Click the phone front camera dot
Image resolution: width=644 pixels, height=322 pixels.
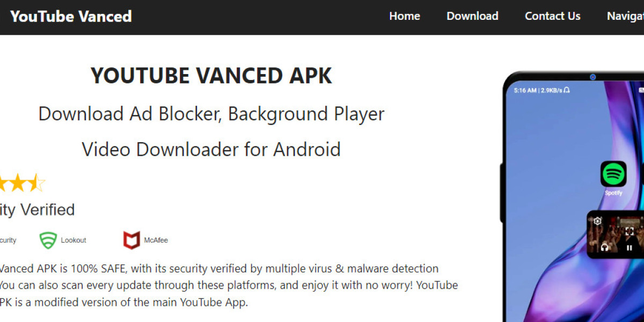click(593, 77)
